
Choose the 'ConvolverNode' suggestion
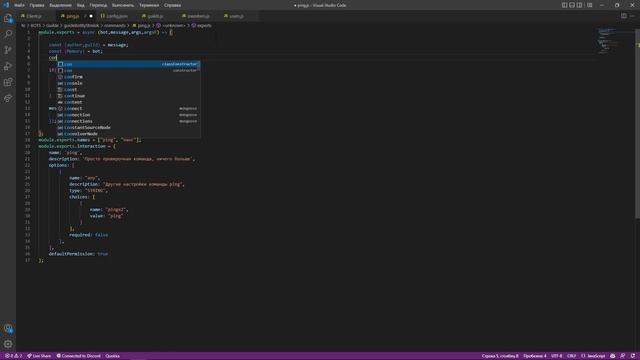[x=129, y=134]
